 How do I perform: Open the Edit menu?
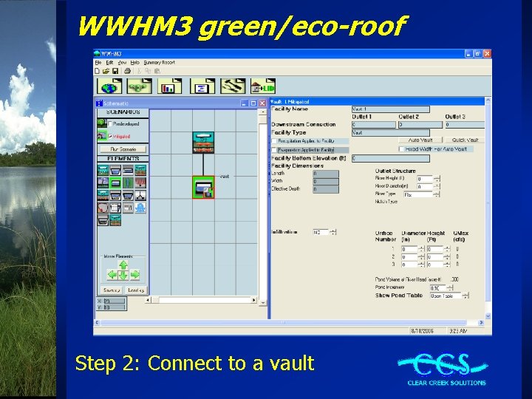point(109,62)
